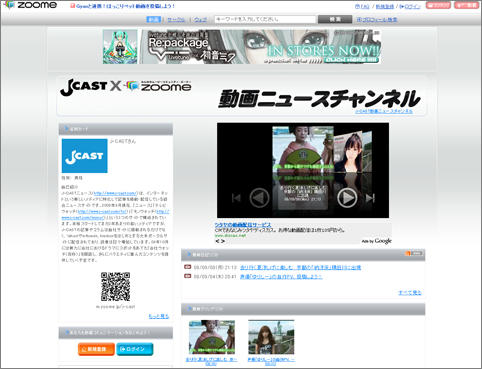Click the keyword search input field
The height and width of the screenshot is (369, 482).
pos(265,19)
